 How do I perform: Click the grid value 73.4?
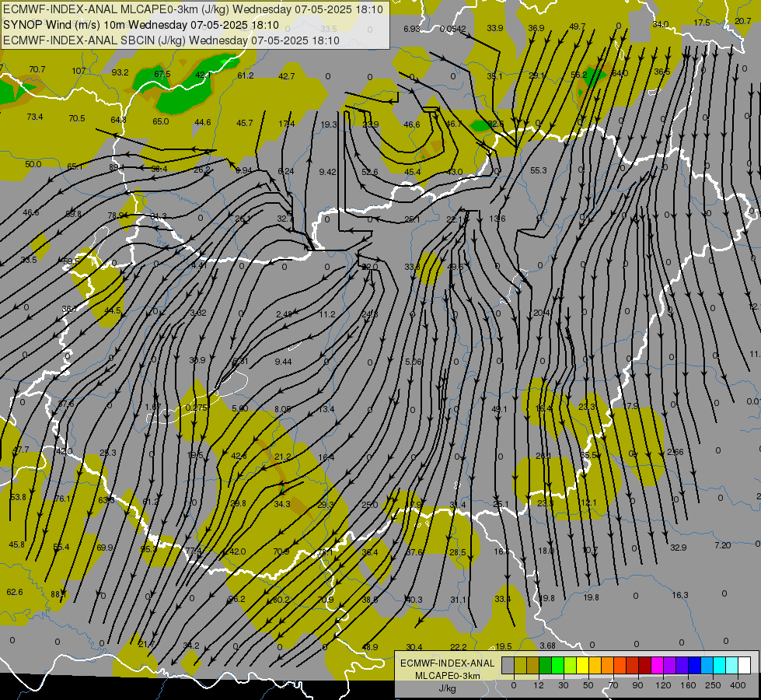tap(34, 117)
